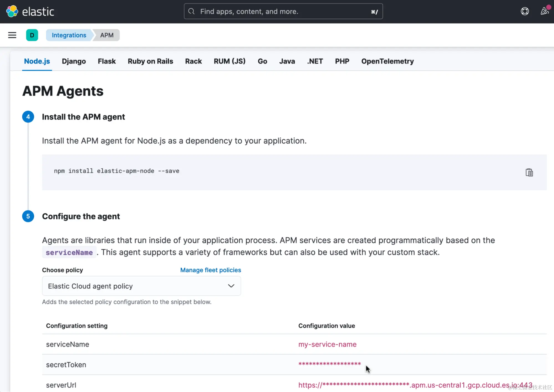Open the hamburger navigation menu
The image size is (554, 392).
(12, 35)
